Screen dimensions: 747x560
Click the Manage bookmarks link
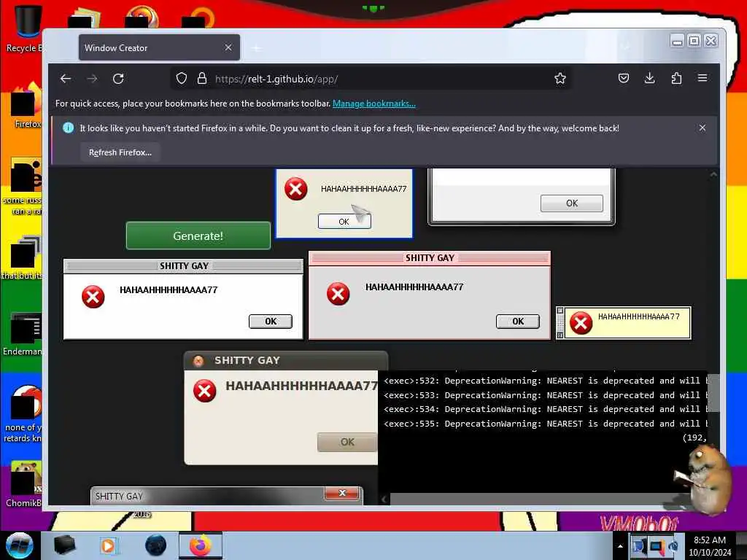[x=374, y=104]
